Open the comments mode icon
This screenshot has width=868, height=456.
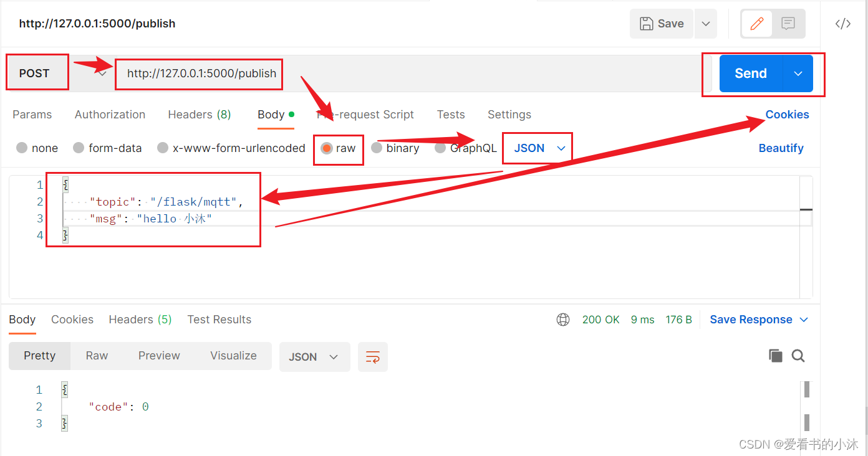(x=788, y=24)
